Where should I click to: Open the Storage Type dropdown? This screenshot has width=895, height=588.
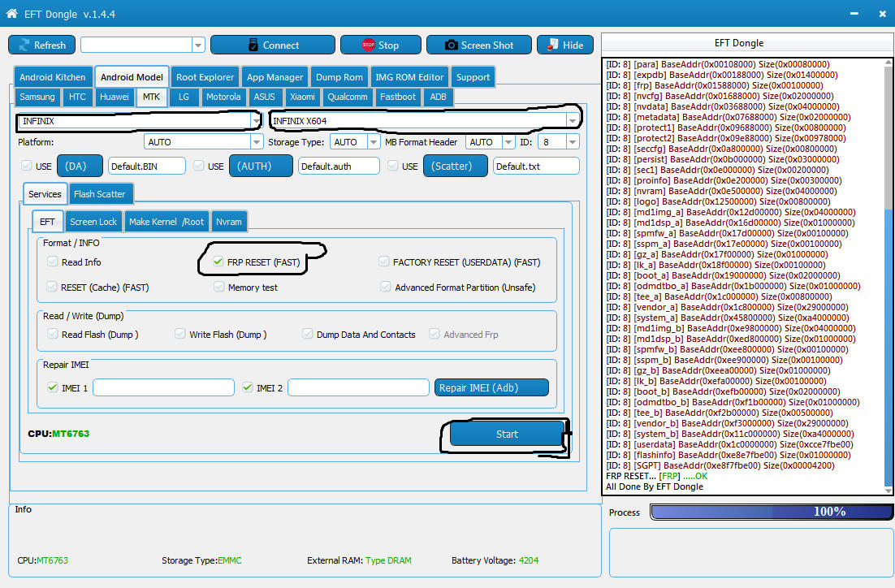374,142
